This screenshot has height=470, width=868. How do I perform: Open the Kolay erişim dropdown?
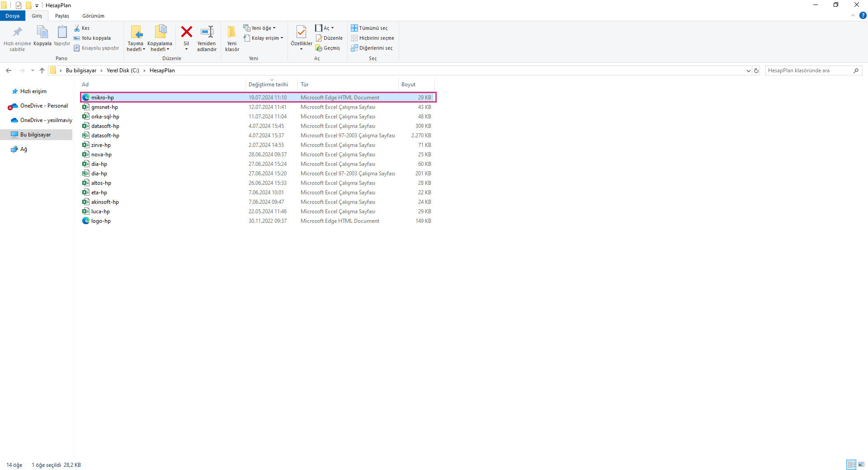pyautogui.click(x=264, y=38)
